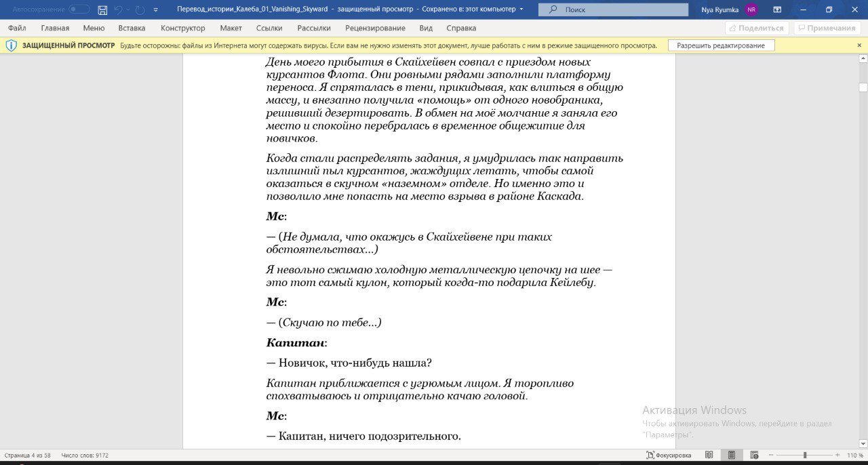
Task: Open zoom dialog via 110 % label
Action: (x=855, y=456)
